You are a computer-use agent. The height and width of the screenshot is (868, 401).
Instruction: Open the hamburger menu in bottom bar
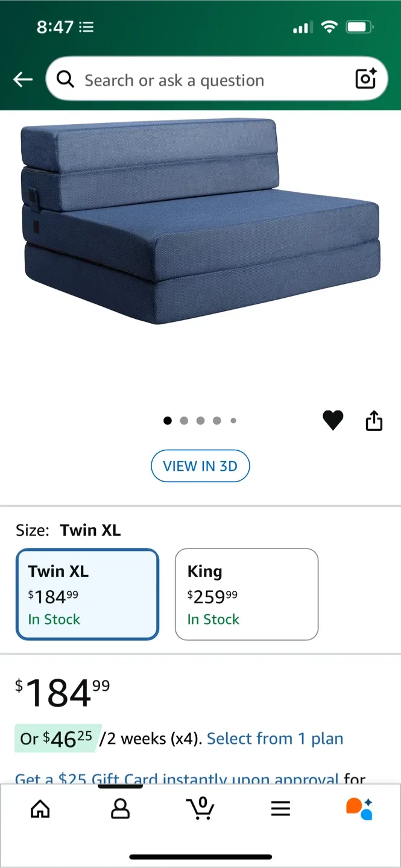(x=280, y=809)
